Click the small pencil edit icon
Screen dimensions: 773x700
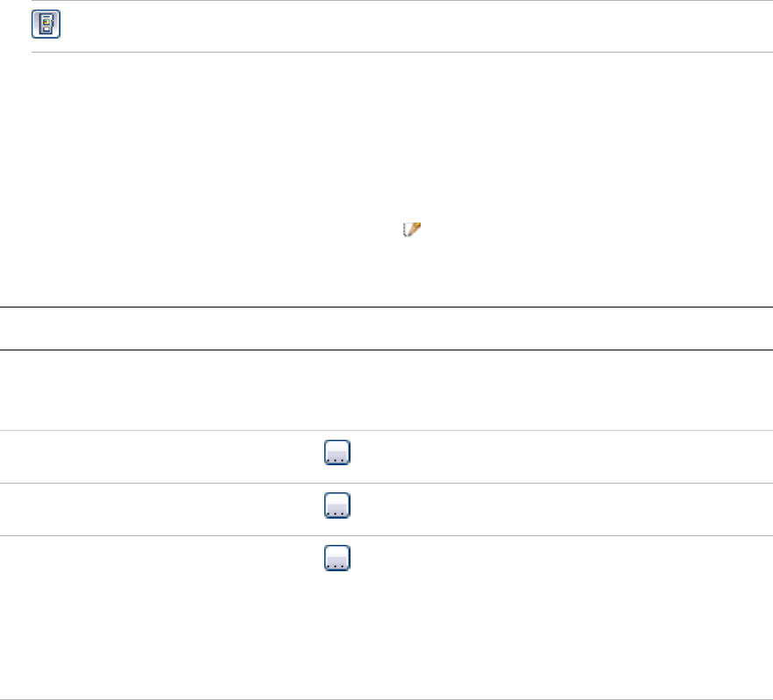point(412,230)
